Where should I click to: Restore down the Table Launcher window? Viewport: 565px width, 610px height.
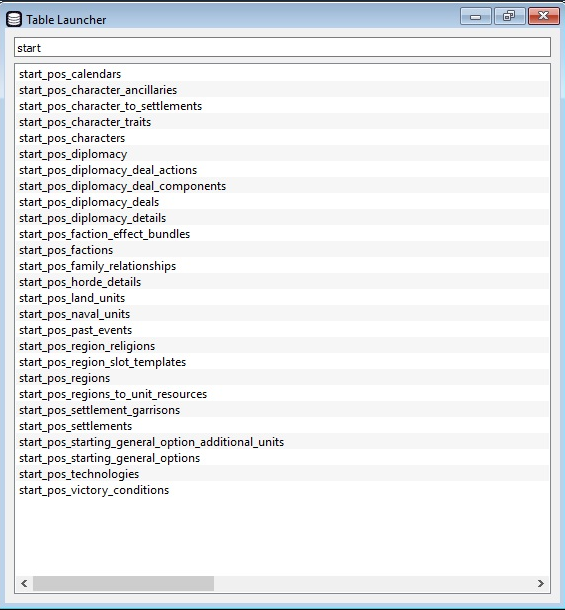[509, 16]
